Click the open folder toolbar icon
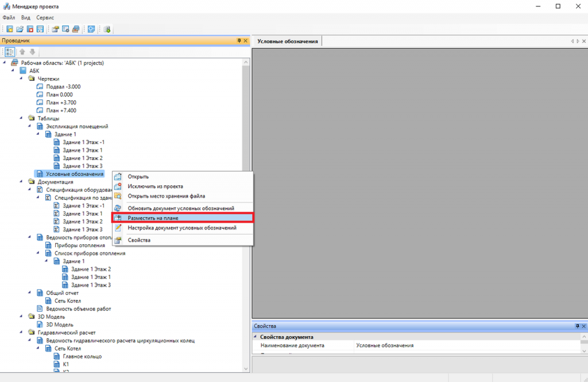This screenshot has height=382, width=588. point(20,29)
